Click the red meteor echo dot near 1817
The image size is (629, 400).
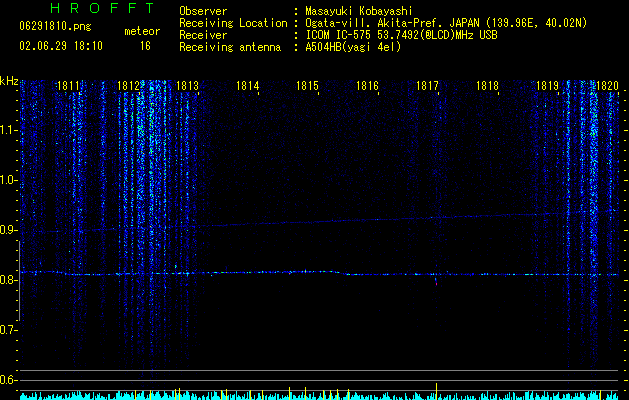coord(436,284)
